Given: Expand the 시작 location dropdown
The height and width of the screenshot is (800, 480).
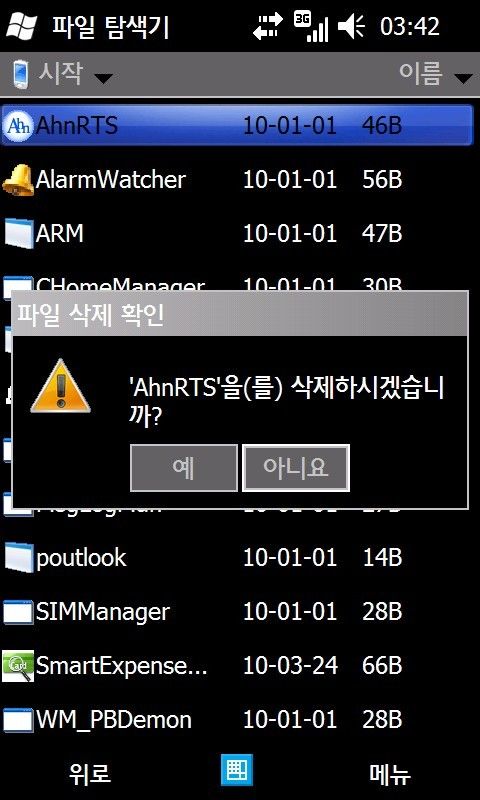Looking at the screenshot, I should click(x=61, y=74).
